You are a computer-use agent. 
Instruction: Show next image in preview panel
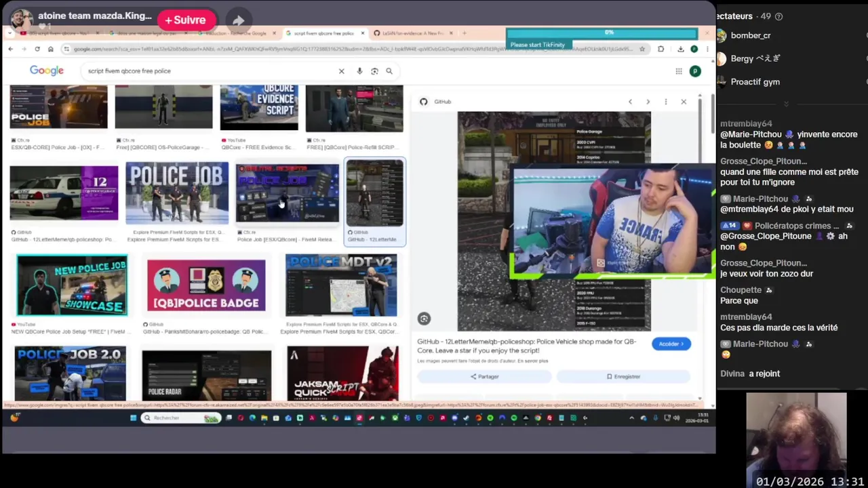point(648,102)
